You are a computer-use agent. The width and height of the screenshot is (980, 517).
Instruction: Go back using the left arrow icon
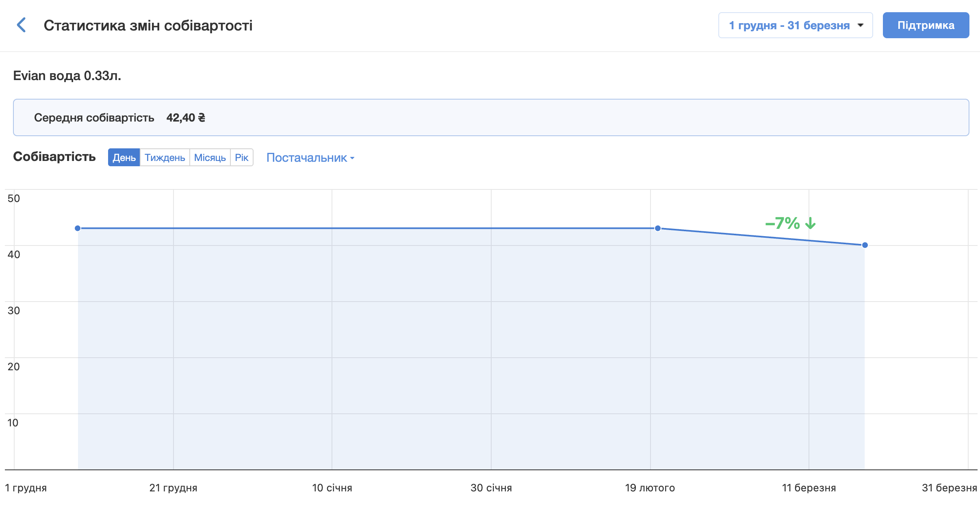click(22, 25)
